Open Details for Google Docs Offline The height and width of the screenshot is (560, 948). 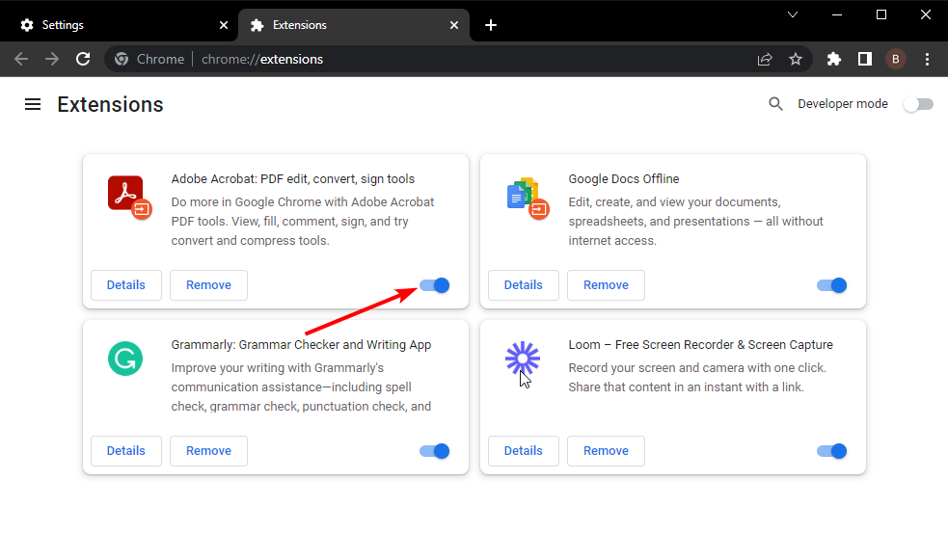(523, 285)
